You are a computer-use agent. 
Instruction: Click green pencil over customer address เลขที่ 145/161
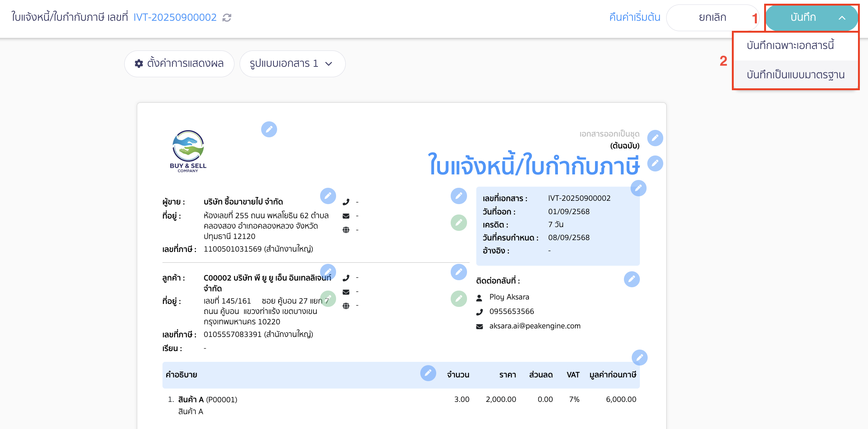click(328, 299)
